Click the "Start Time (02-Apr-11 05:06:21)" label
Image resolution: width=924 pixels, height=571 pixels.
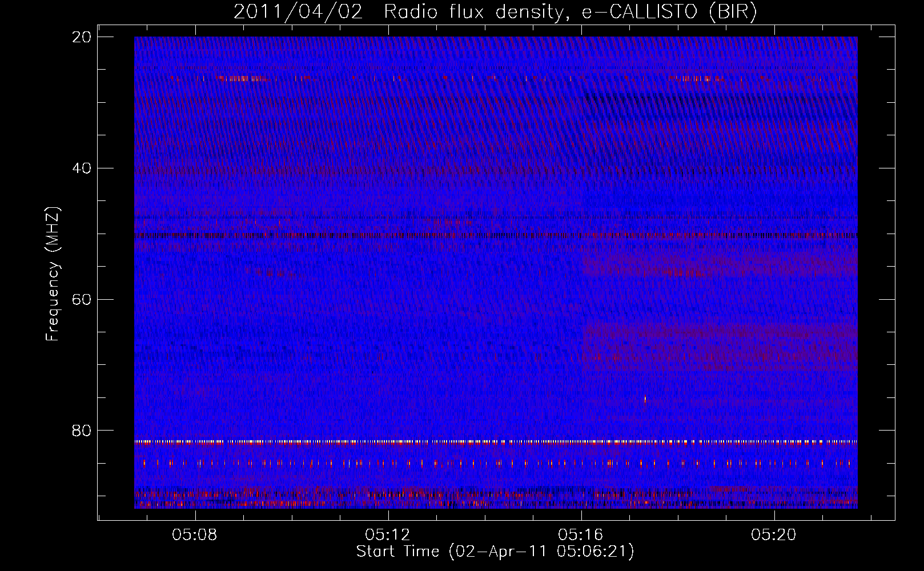(495, 552)
